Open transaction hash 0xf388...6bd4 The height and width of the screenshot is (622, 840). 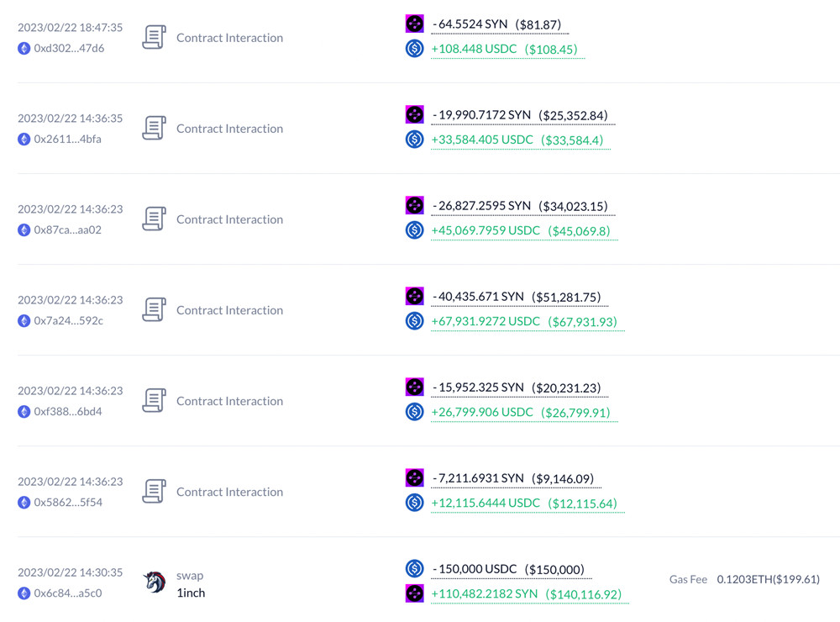68,411
